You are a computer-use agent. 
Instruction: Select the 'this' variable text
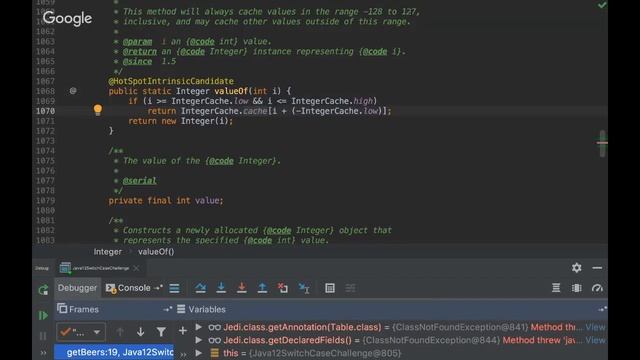(231, 353)
